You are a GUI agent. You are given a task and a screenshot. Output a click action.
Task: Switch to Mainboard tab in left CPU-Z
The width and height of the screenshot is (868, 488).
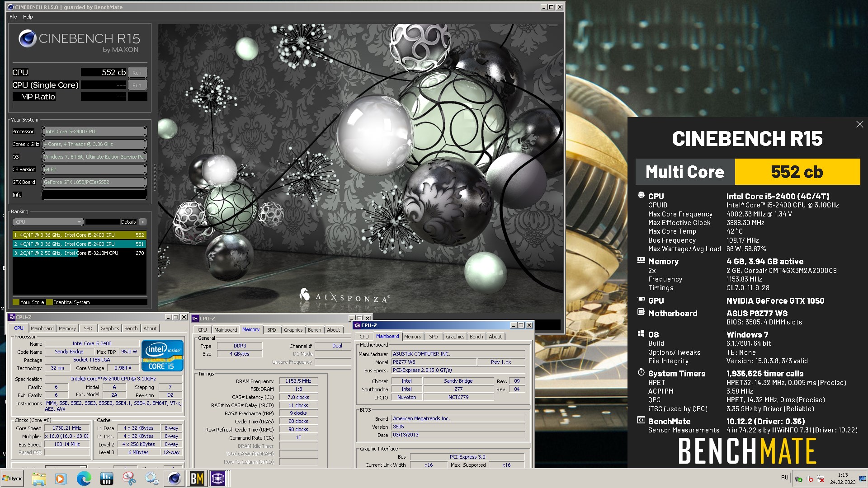coord(42,328)
